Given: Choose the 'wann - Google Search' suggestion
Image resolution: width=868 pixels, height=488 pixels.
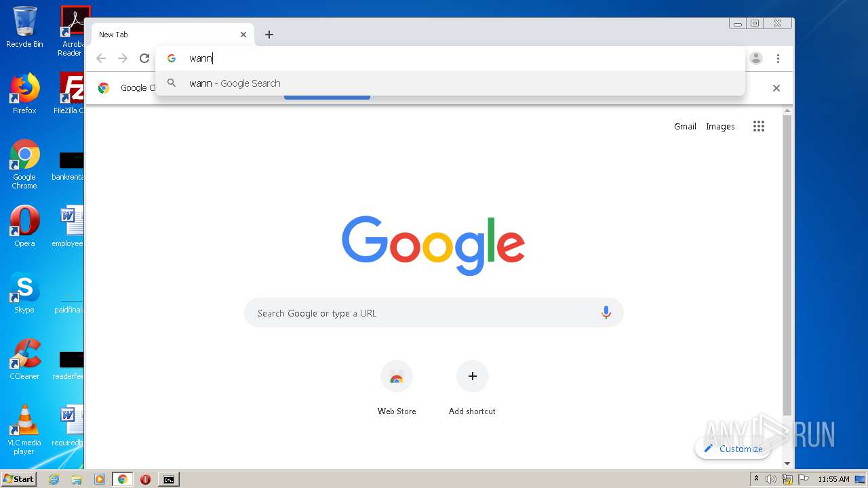Looking at the screenshot, I should pyautogui.click(x=450, y=83).
